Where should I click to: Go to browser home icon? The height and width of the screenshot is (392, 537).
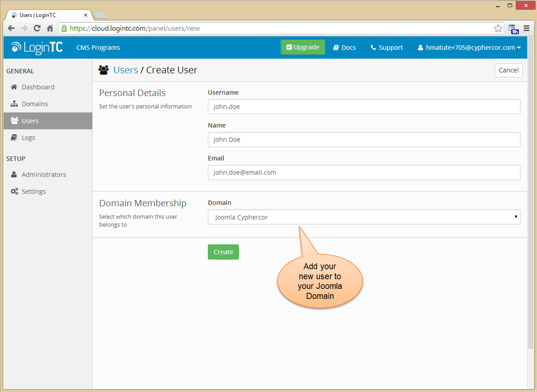pos(50,28)
